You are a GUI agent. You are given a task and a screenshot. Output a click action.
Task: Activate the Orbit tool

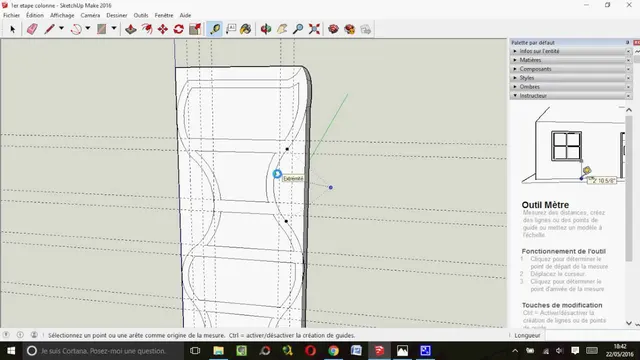(266, 29)
